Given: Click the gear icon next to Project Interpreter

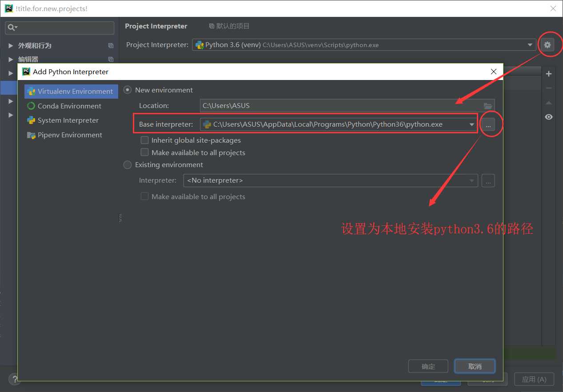Looking at the screenshot, I should pos(547,44).
